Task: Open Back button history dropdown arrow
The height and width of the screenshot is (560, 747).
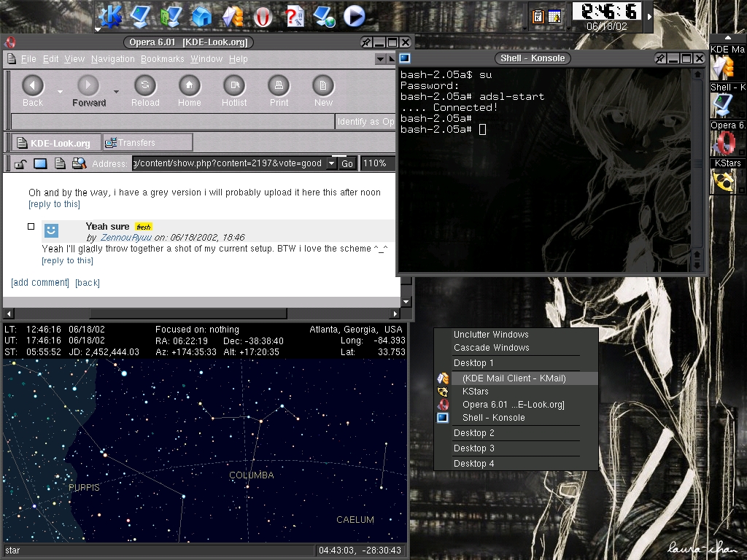Action: (60, 91)
